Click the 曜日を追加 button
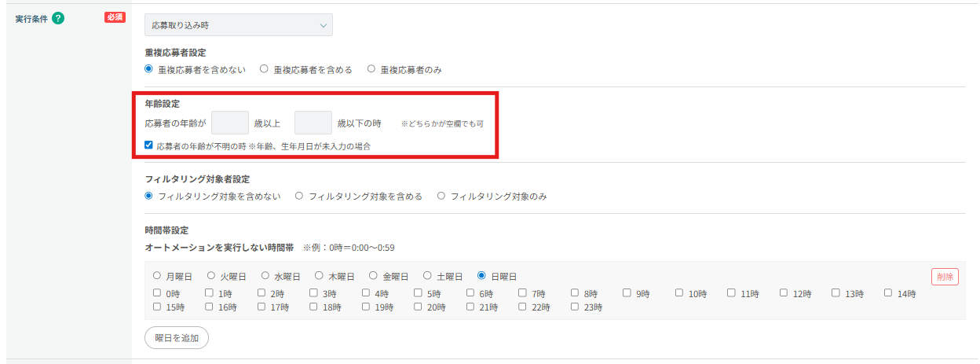Screen dimensions: 980x364 pyautogui.click(x=176, y=338)
